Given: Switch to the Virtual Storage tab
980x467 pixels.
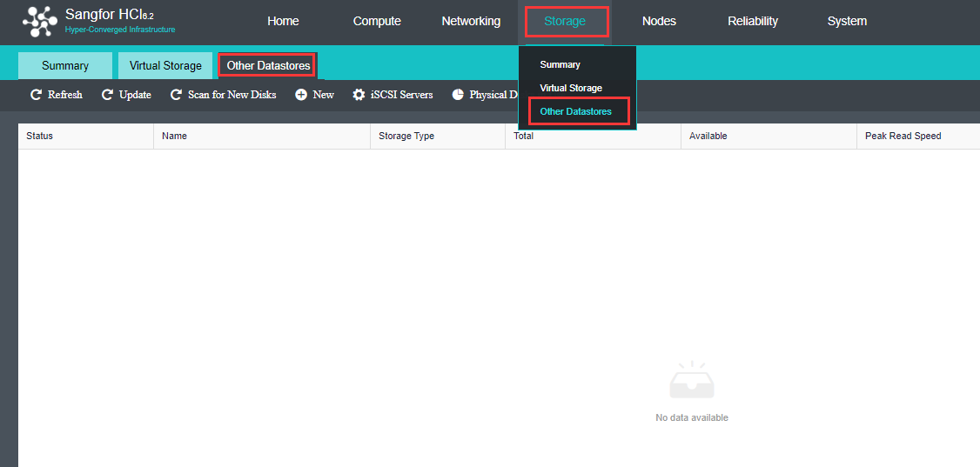Looking at the screenshot, I should pos(165,65).
